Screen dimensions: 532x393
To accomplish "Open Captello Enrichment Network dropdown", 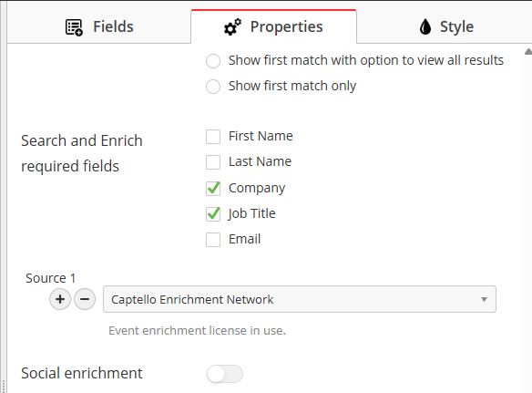I will [300, 299].
